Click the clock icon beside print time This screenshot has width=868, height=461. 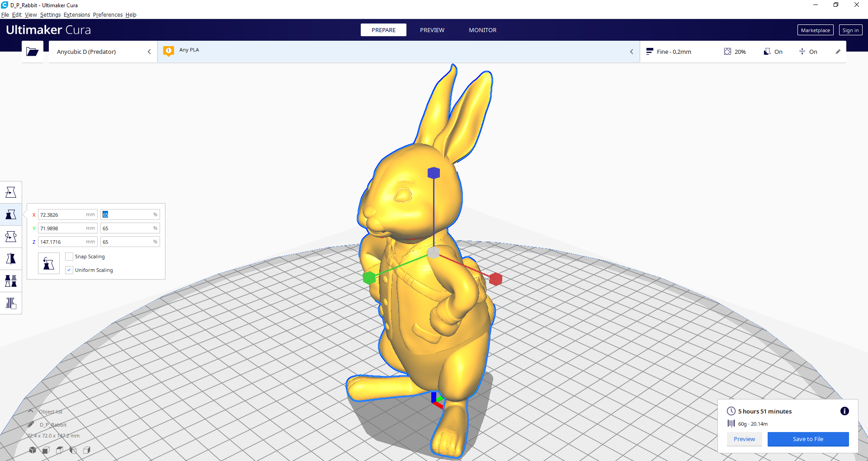click(x=731, y=411)
